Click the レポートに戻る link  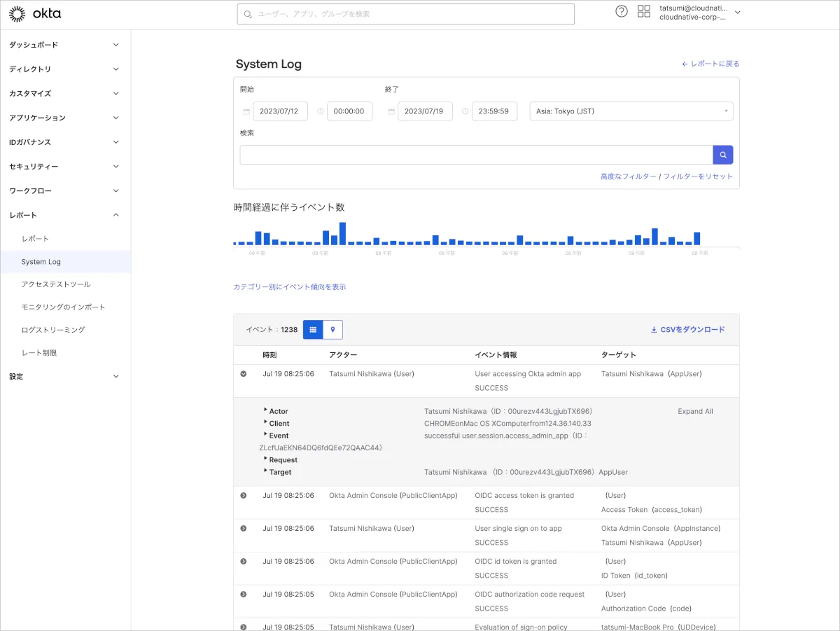710,64
